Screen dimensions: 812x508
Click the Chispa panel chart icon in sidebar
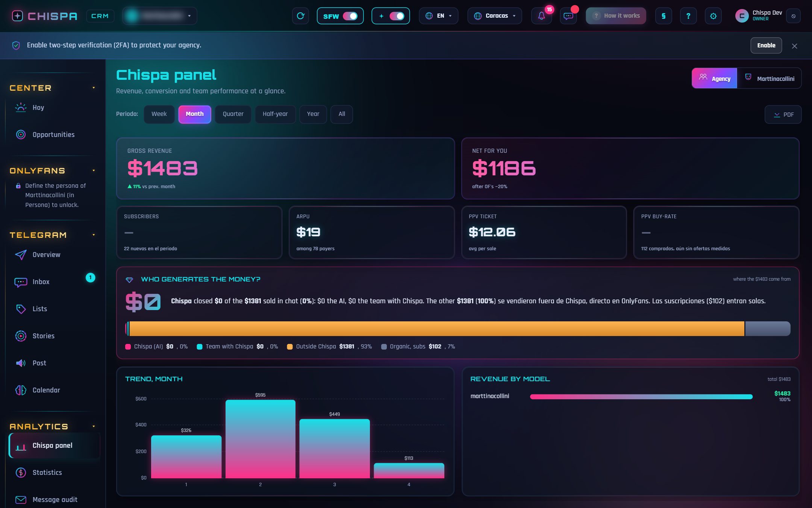21,447
